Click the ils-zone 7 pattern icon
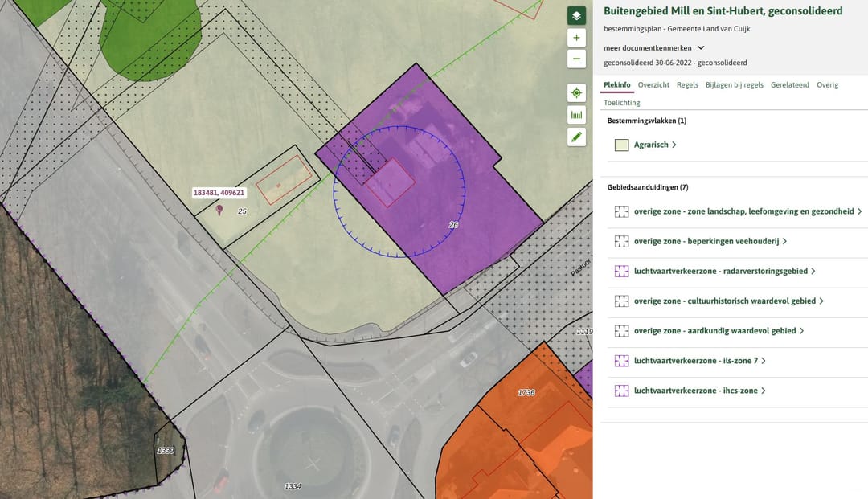 621,361
